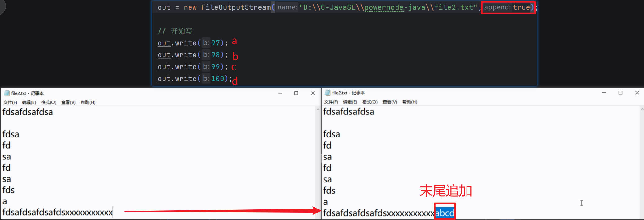
Task: Click the right Notepad window's file2.txt icon
Action: coord(328,92)
